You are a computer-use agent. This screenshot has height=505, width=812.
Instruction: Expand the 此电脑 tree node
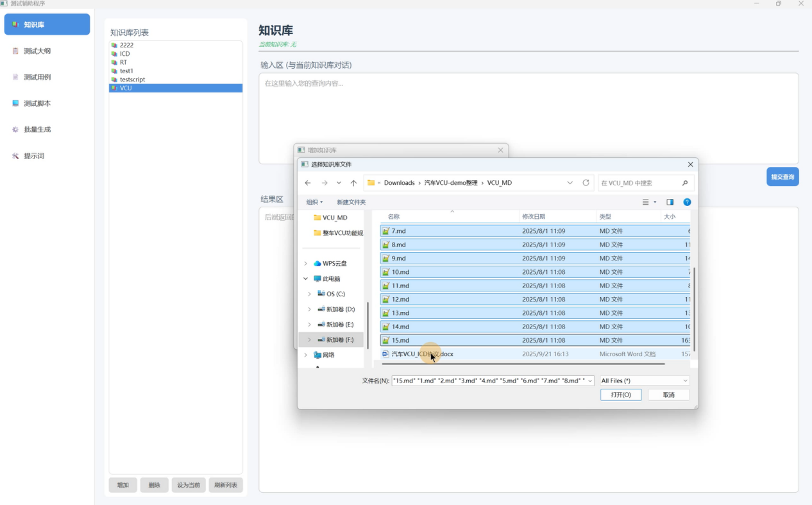pos(306,279)
